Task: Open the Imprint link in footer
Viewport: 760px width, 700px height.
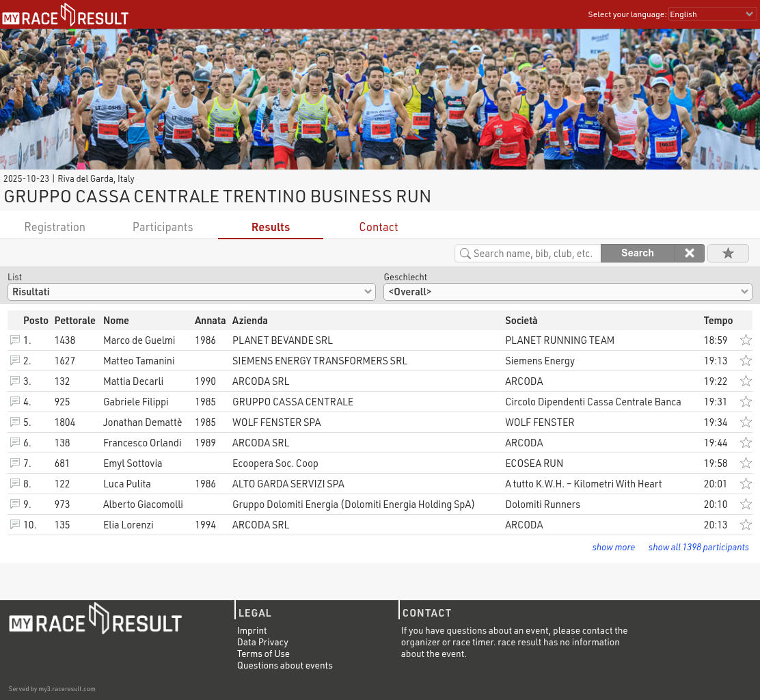Action: coord(252,630)
